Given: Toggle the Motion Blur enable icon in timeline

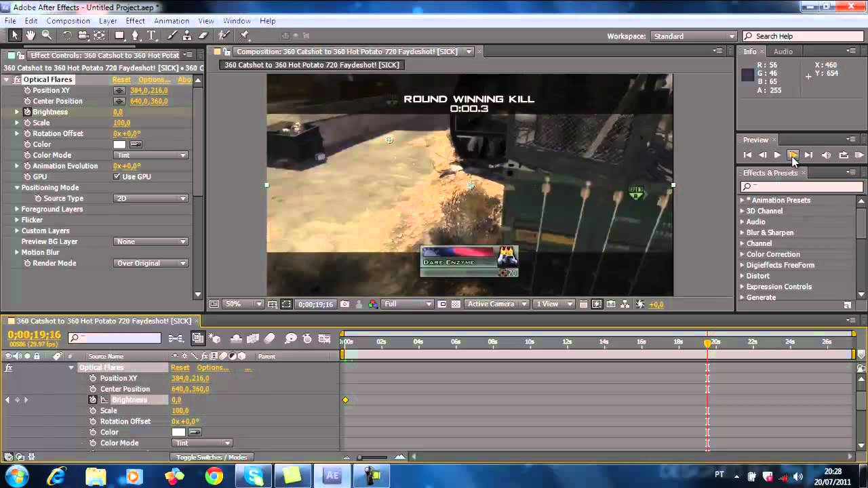Looking at the screenshot, I should tap(269, 338).
